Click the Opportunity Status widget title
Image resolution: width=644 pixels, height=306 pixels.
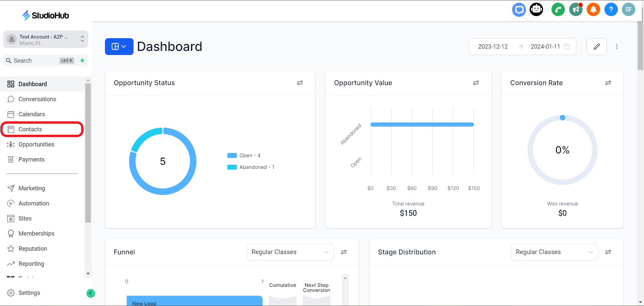point(144,83)
